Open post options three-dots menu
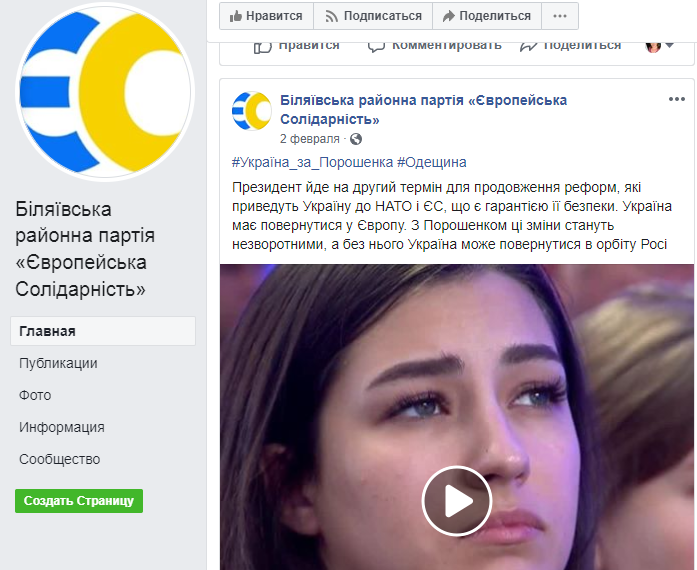The height and width of the screenshot is (570, 697). pos(677,99)
